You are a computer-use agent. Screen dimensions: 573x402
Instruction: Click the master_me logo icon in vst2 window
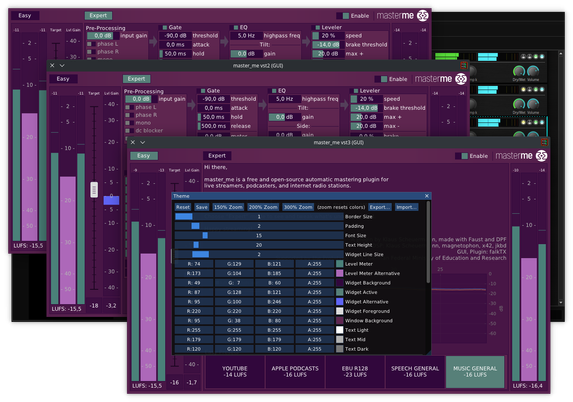[461, 79]
